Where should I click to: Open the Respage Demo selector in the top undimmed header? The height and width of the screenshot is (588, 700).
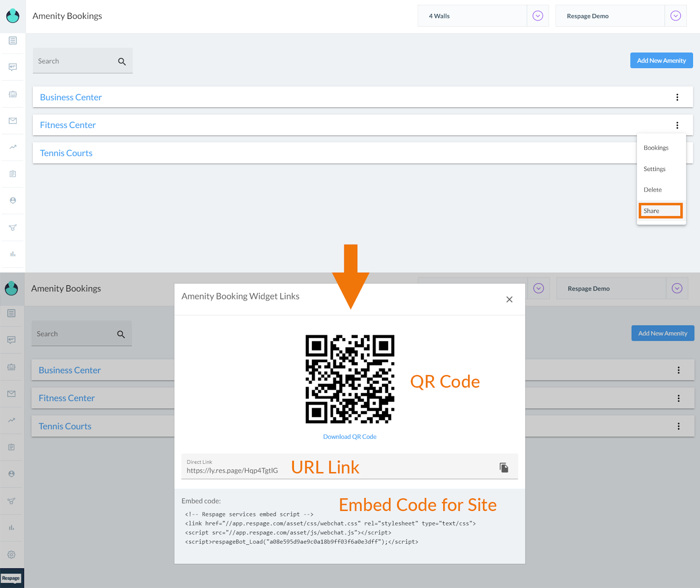(610, 16)
